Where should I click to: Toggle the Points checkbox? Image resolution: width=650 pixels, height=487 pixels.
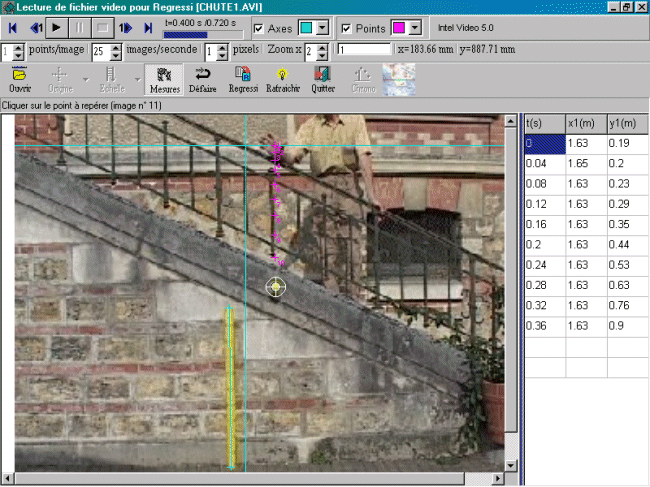click(347, 28)
